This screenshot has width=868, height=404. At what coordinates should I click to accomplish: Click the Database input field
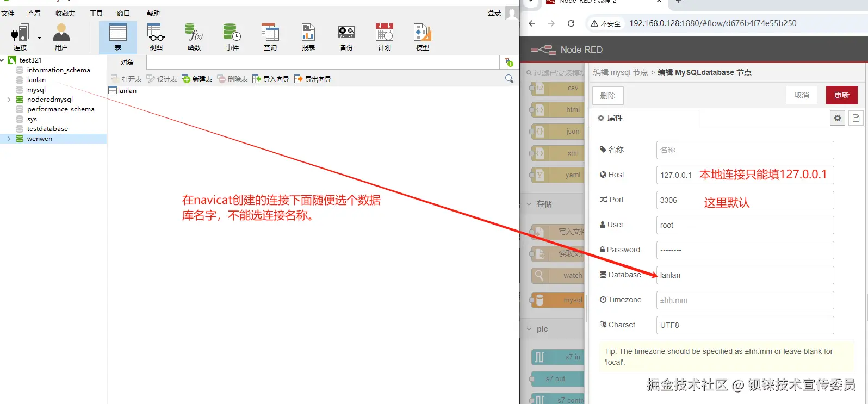[x=745, y=275]
